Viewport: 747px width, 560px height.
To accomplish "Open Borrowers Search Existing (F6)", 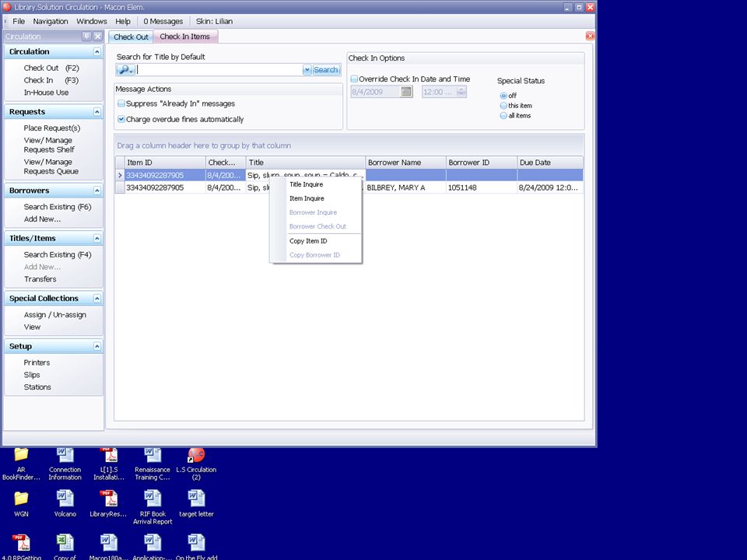I will click(x=57, y=207).
